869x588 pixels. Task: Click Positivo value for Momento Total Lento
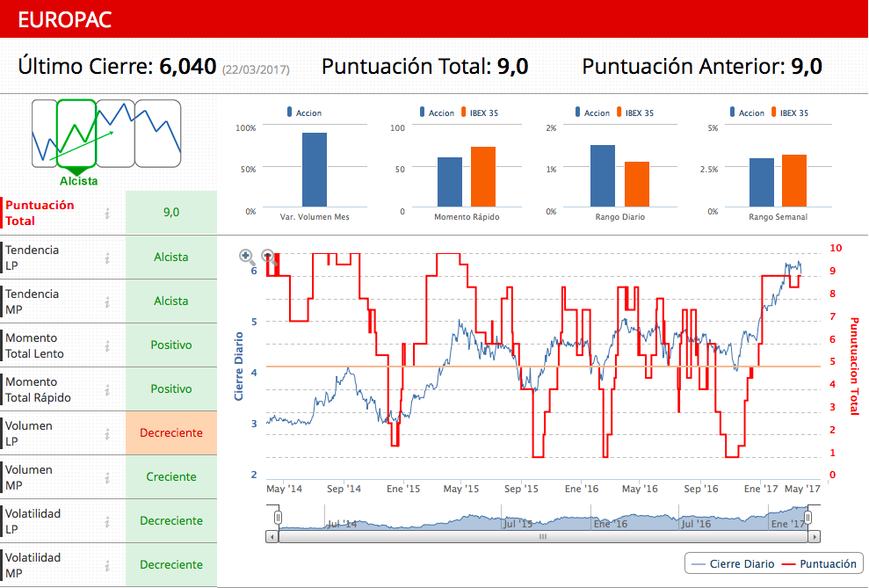click(171, 345)
